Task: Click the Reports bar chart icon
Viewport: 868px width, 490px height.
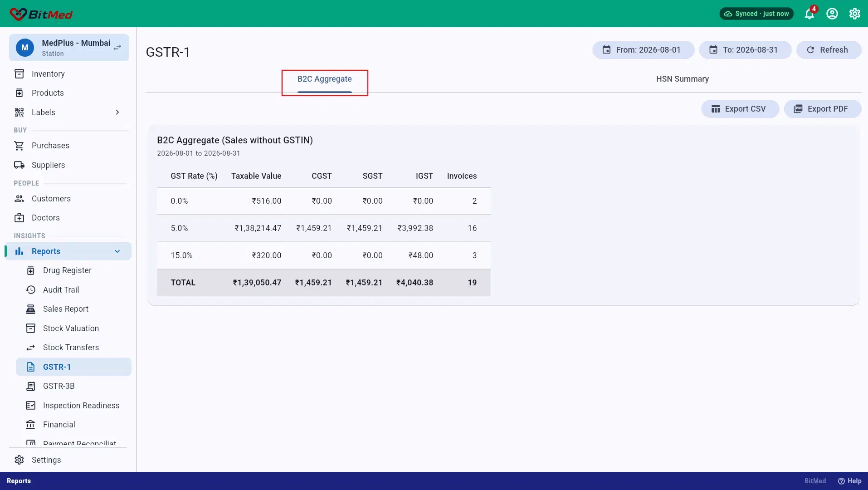Action: point(19,251)
